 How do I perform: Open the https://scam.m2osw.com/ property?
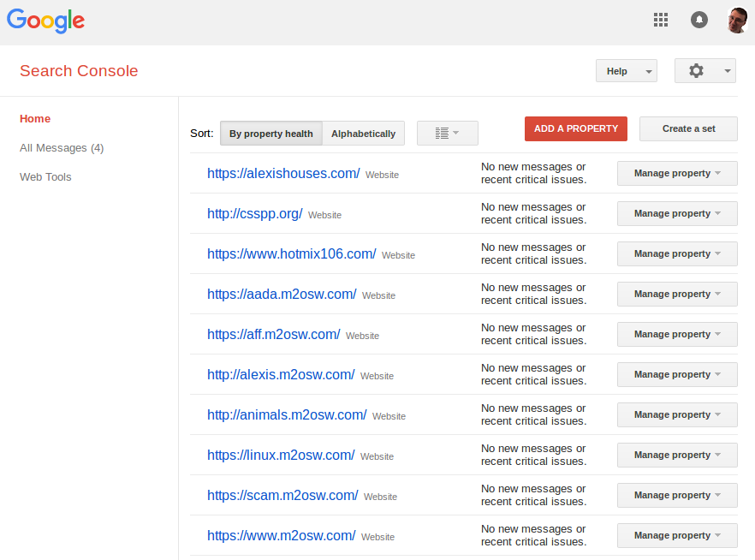[x=282, y=495]
